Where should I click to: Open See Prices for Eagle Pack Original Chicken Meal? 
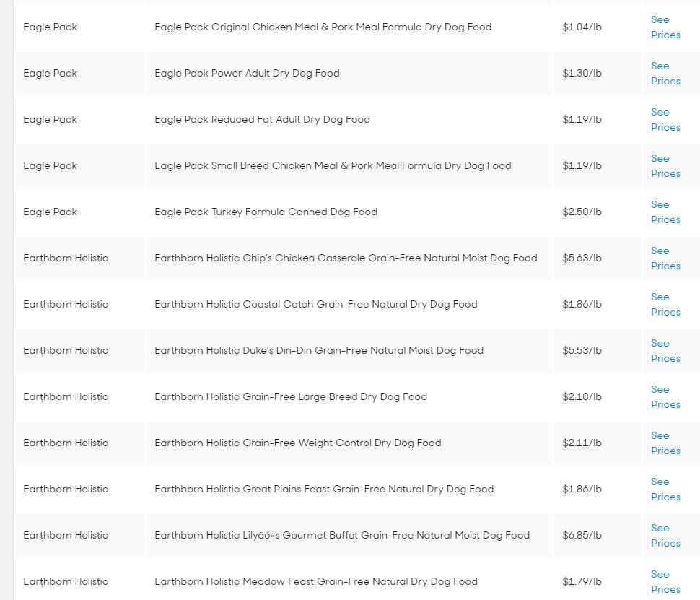tap(665, 27)
